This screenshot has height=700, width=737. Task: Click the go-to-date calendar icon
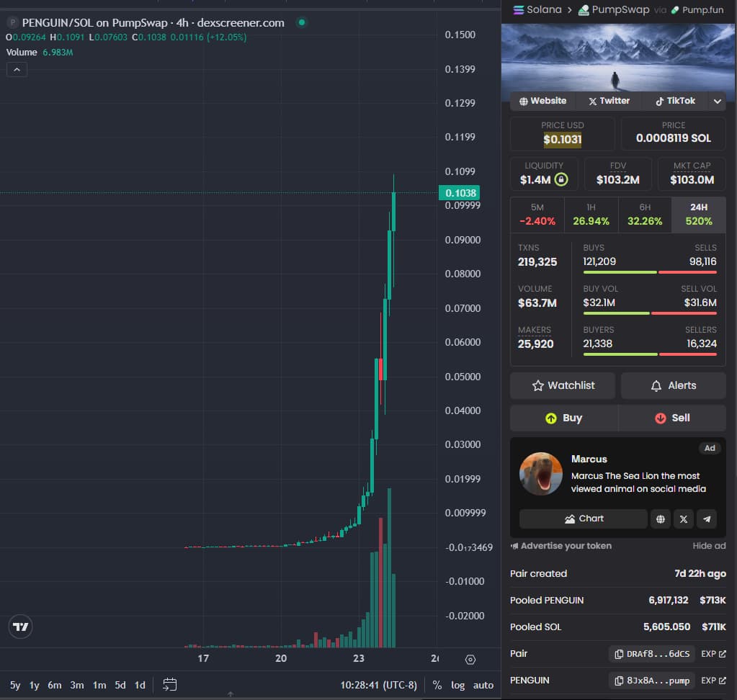tap(170, 685)
